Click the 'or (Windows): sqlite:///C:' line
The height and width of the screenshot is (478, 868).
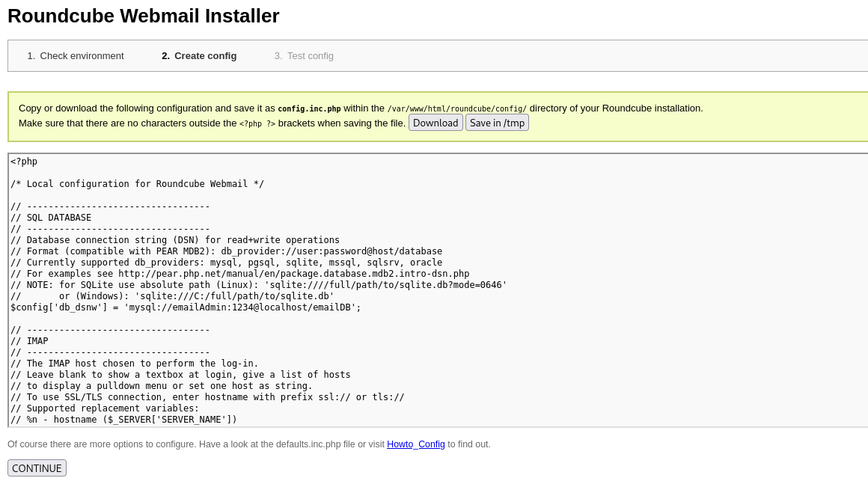[x=172, y=296]
